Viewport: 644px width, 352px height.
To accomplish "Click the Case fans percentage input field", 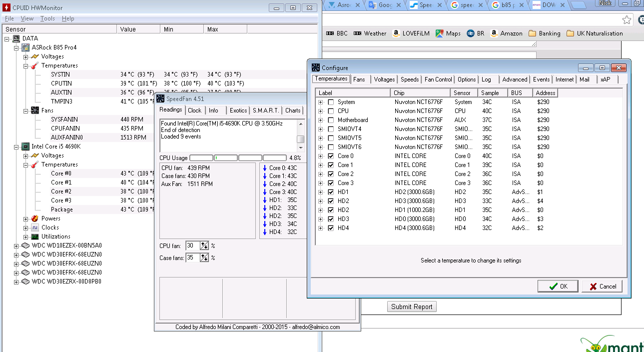I will click(x=193, y=257).
